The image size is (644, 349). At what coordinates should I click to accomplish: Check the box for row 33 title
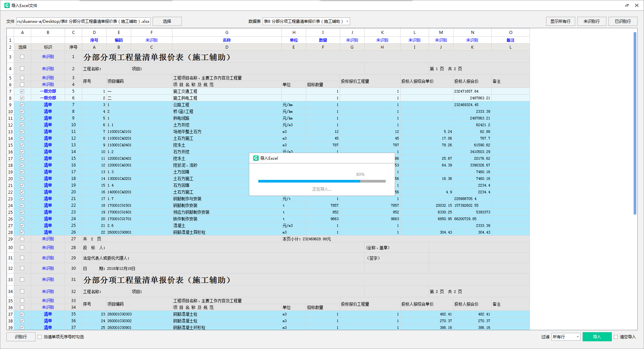[22, 280]
